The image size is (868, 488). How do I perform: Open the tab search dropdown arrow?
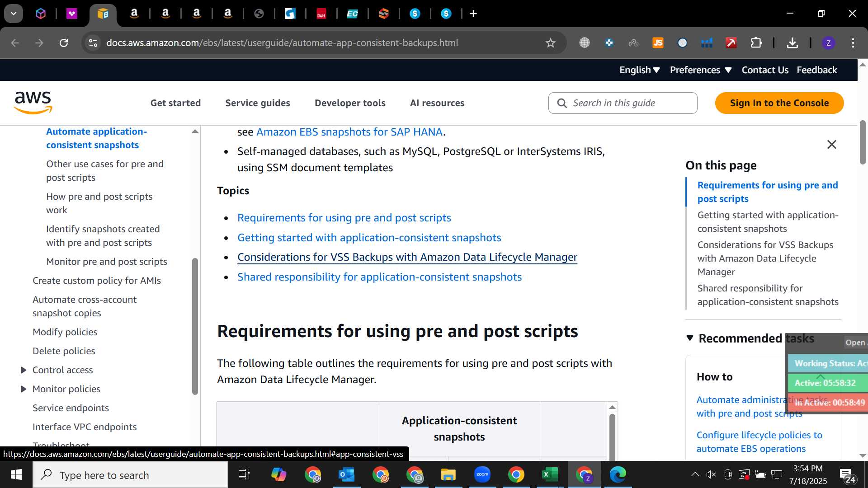(x=14, y=14)
